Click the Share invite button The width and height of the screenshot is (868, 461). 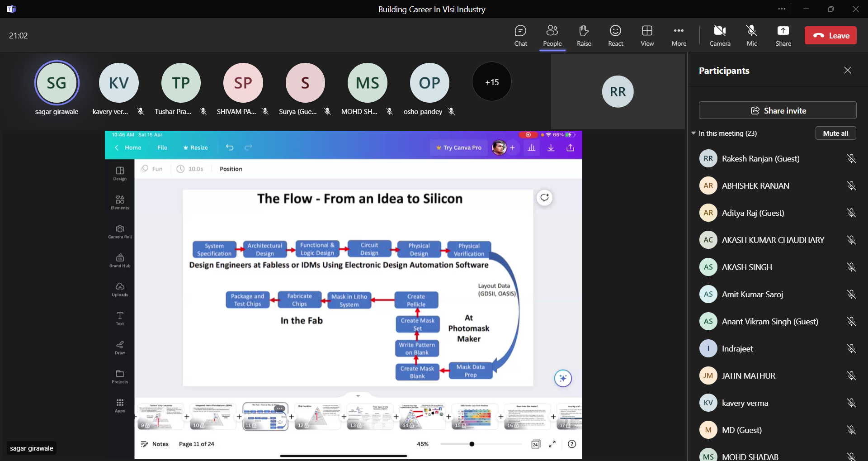(x=778, y=110)
